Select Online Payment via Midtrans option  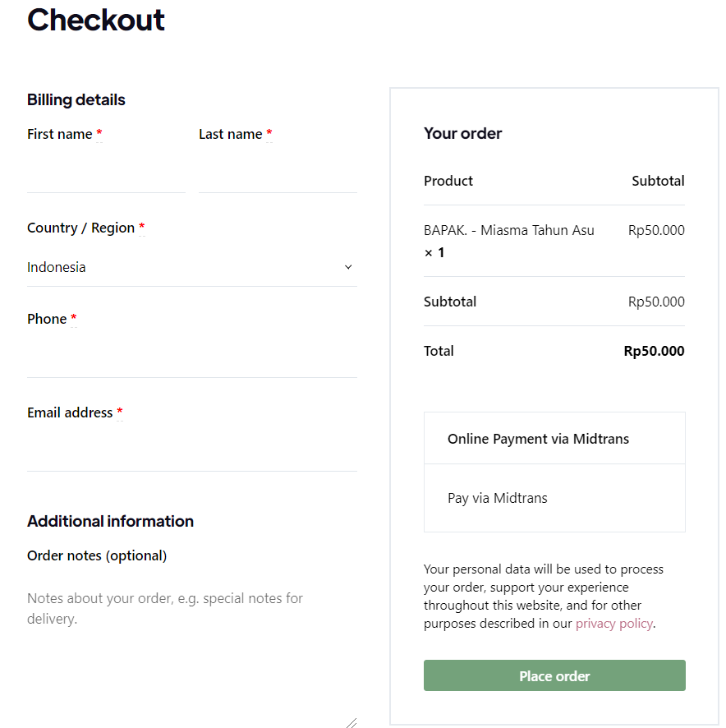[538, 439]
